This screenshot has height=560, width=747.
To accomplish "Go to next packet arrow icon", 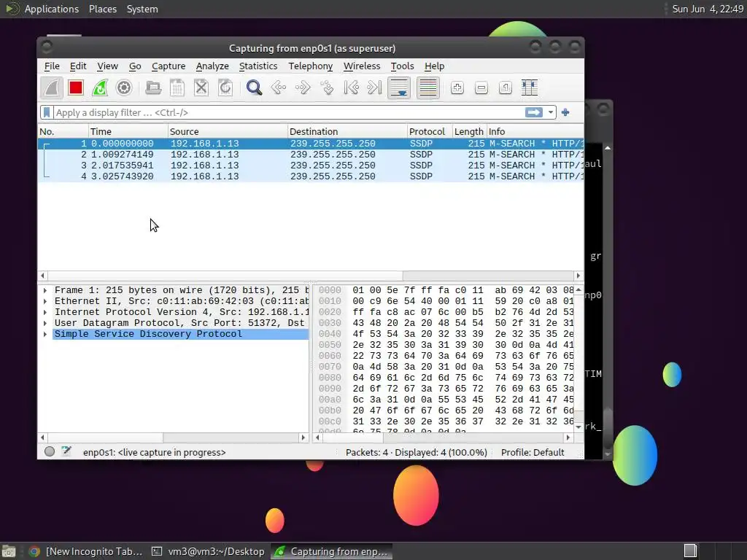I will pyautogui.click(x=303, y=88).
